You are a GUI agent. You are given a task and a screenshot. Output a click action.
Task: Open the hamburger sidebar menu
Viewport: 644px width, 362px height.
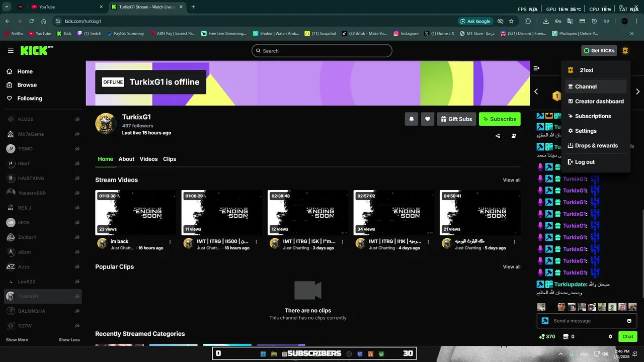tap(11, 51)
